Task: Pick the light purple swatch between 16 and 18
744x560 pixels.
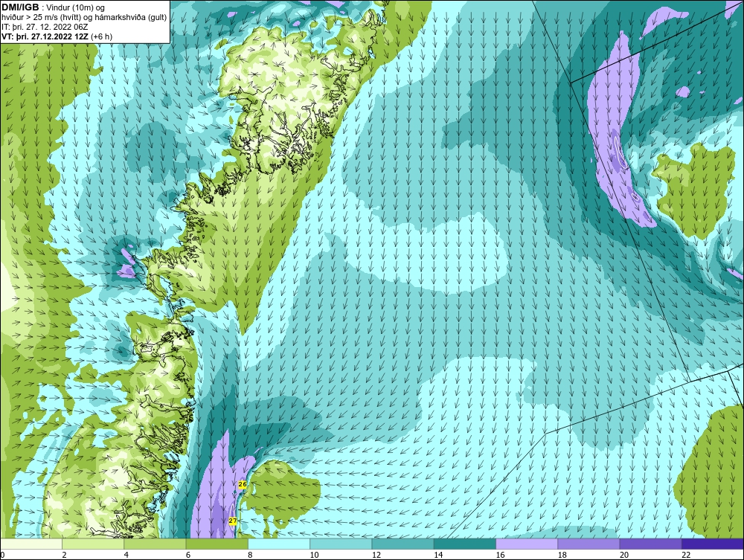Action: click(527, 544)
